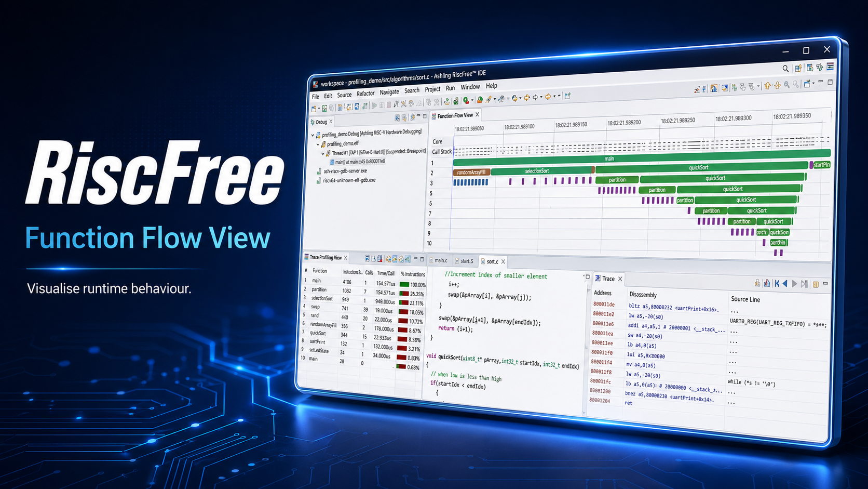Open the Project menu
The width and height of the screenshot is (868, 489).
click(x=432, y=89)
